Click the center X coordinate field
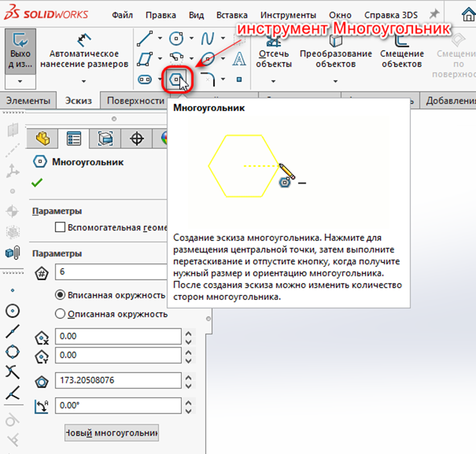This screenshot has height=454, width=476. point(118,336)
